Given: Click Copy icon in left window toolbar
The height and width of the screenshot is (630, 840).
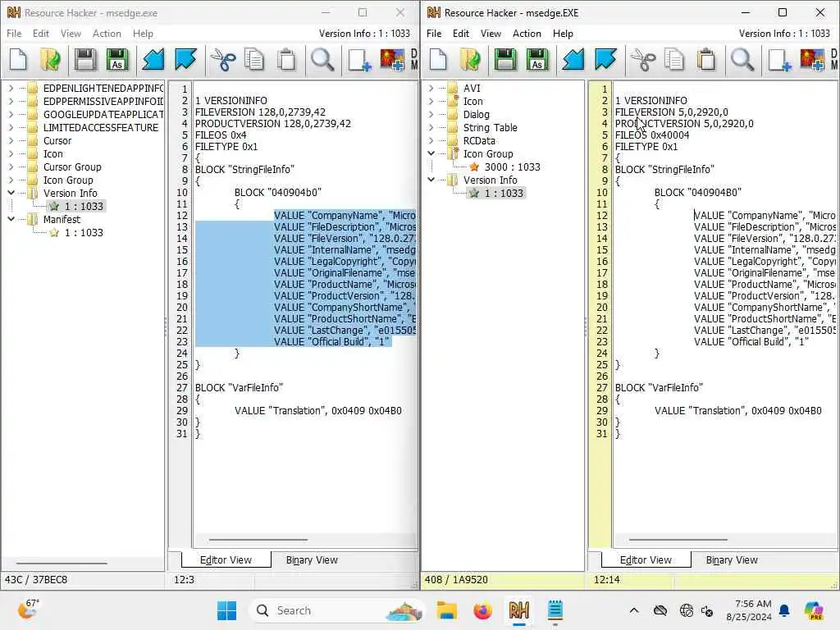Looking at the screenshot, I should [x=254, y=59].
